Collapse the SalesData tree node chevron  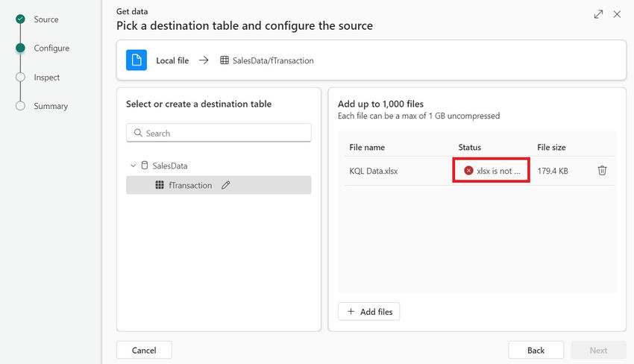[133, 166]
